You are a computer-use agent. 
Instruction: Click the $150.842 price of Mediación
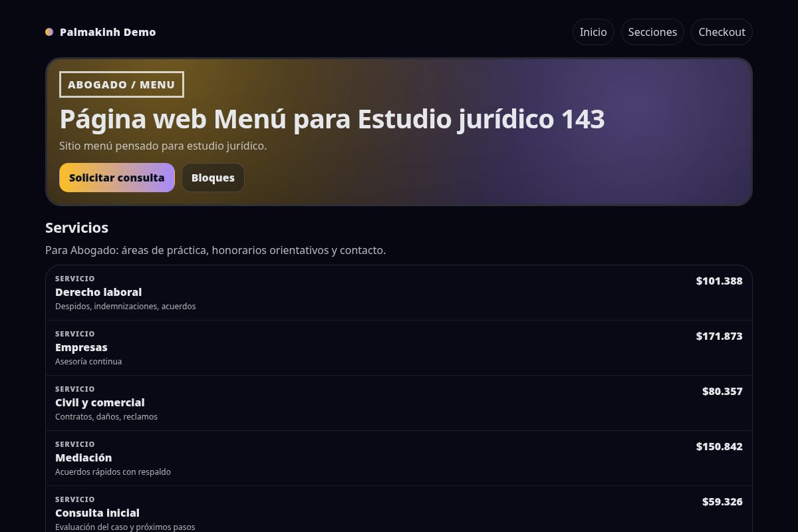click(x=719, y=446)
